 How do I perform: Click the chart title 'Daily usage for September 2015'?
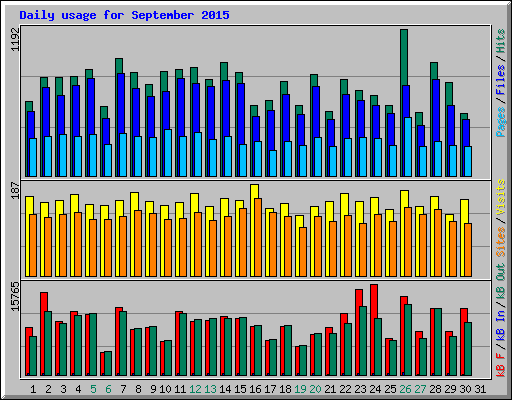pyautogui.click(x=124, y=16)
